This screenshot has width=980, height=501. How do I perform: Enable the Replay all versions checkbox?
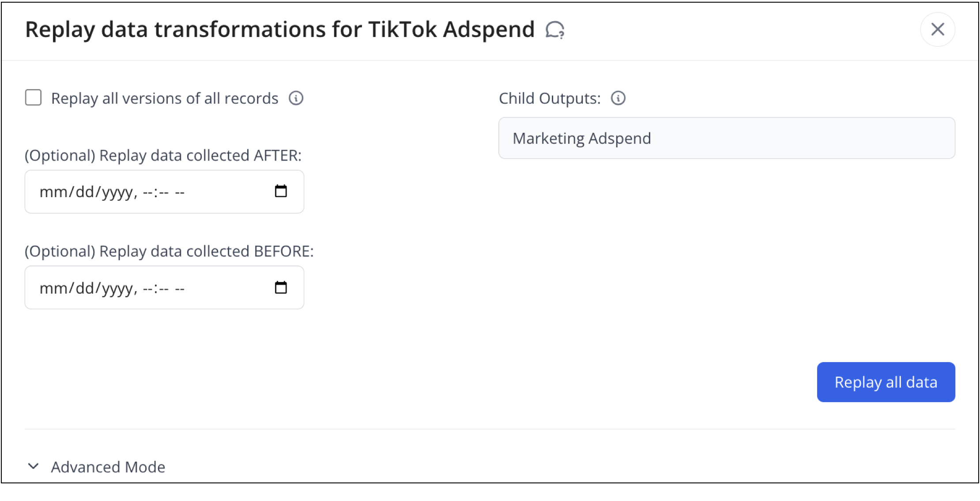point(34,97)
